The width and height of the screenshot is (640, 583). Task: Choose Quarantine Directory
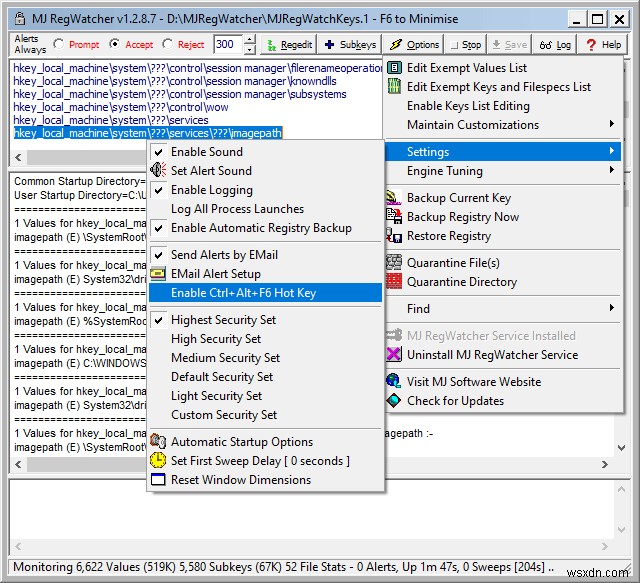(x=503, y=282)
